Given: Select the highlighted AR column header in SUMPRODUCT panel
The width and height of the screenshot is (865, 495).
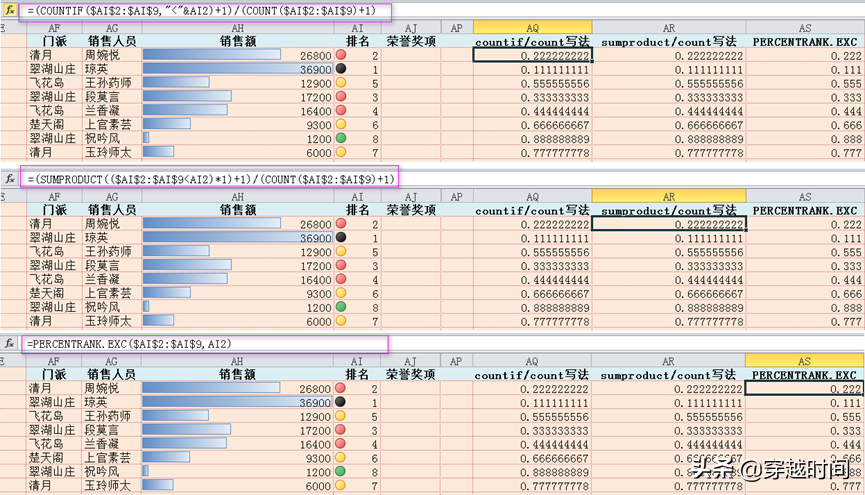Looking at the screenshot, I should click(669, 196).
